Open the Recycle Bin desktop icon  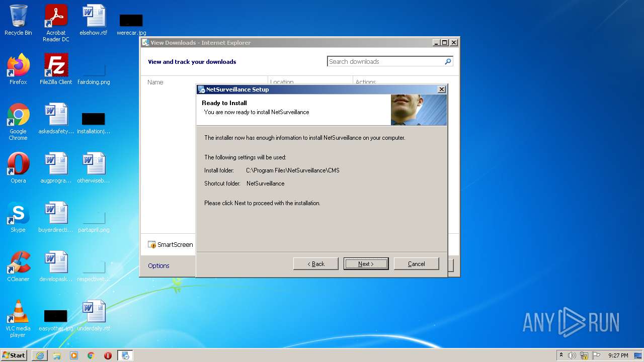[x=18, y=20]
